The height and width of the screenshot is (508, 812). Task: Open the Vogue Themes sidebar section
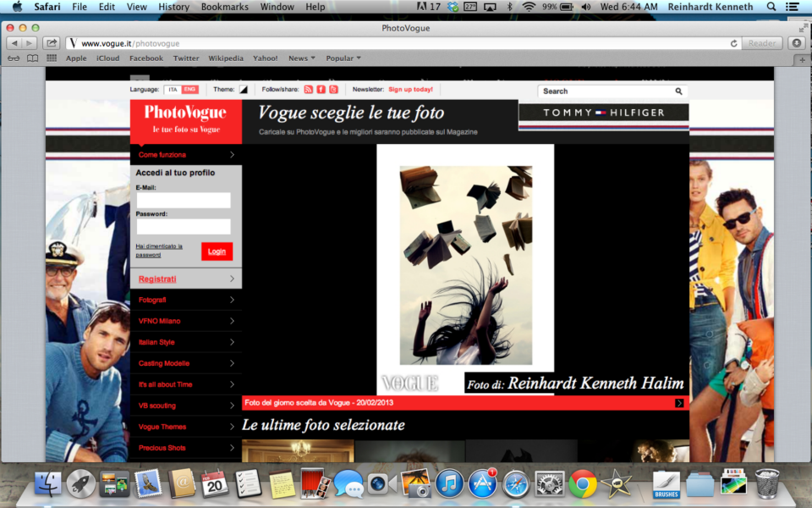tap(186, 427)
